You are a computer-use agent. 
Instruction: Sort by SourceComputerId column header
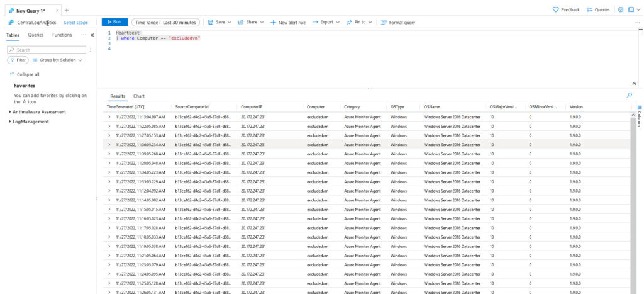[x=192, y=107]
